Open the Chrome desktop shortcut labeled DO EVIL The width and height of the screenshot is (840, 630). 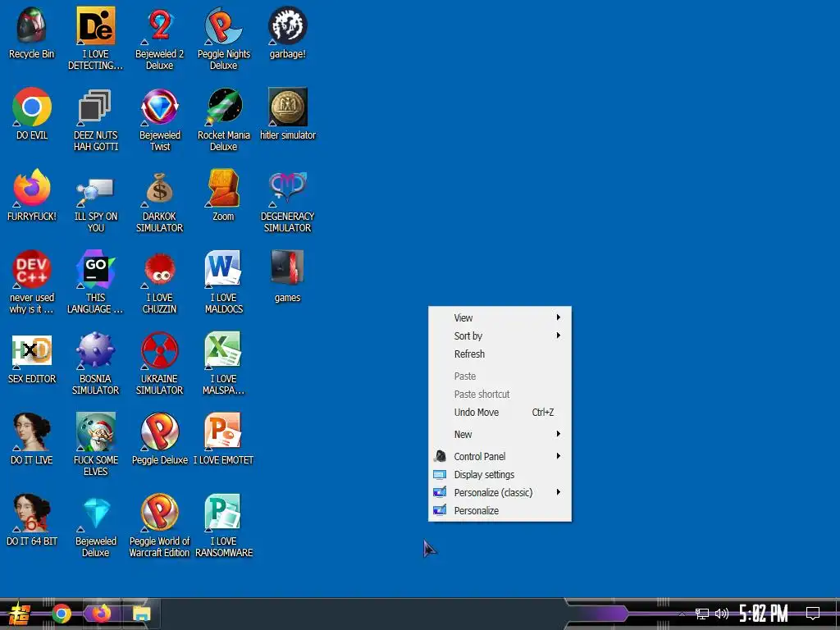pos(32,114)
